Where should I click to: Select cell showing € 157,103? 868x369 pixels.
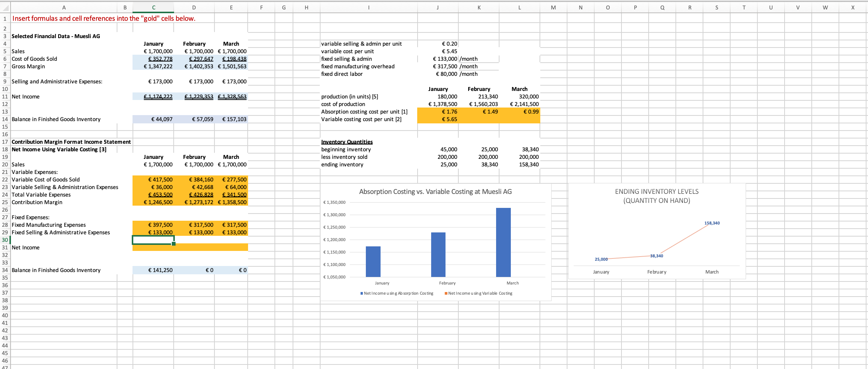231,119
